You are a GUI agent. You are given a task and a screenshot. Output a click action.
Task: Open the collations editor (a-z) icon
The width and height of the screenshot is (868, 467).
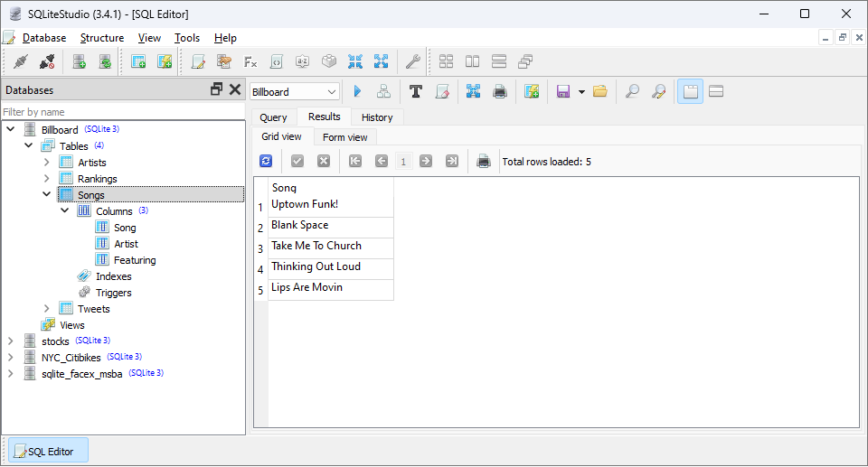302,61
